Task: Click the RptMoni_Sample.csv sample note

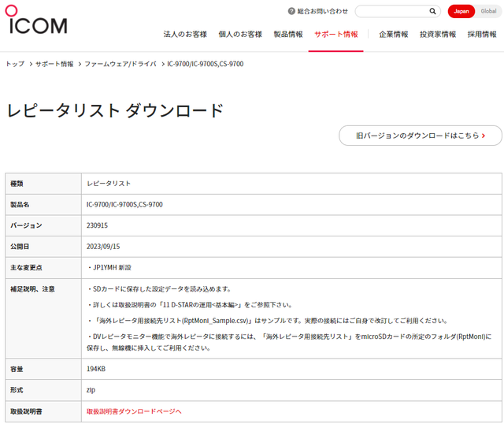Action: click(268, 321)
